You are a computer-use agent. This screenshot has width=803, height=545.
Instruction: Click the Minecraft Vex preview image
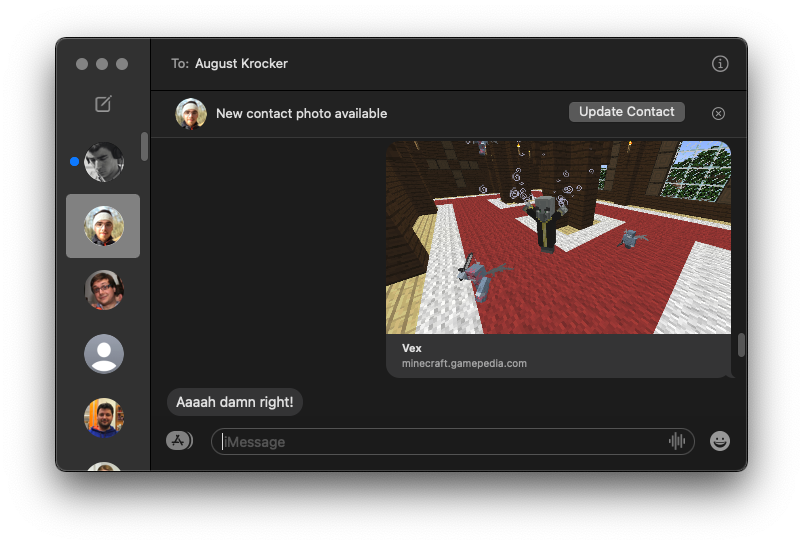tap(558, 237)
